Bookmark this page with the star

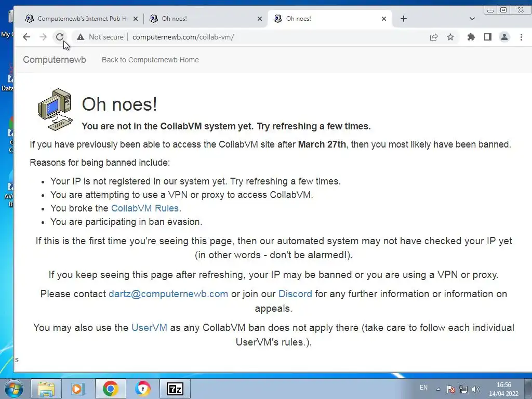[x=450, y=37]
